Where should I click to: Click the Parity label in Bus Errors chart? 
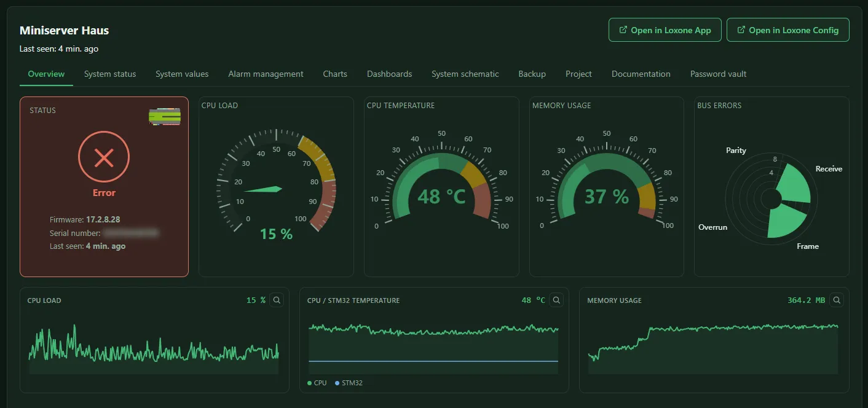[736, 150]
